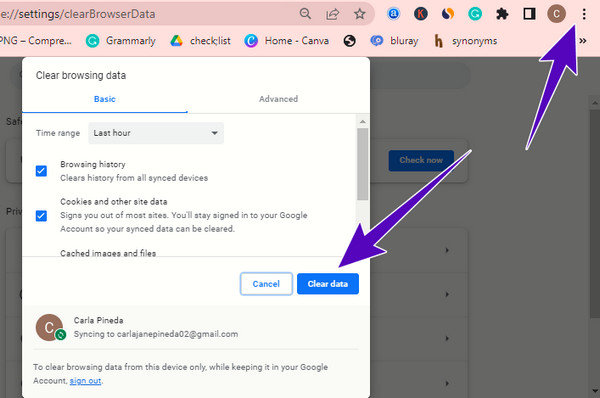Open the PNG Compress bookmark

[x=36, y=41]
